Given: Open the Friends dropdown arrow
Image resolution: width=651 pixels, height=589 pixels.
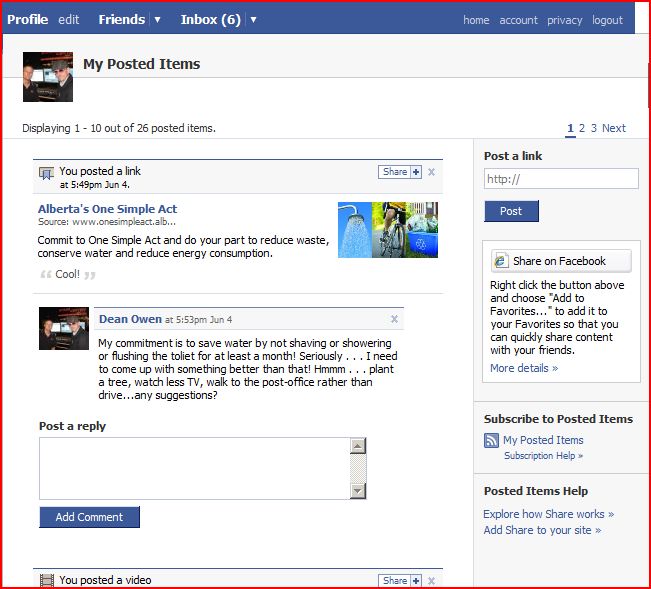Looking at the screenshot, I should click(x=157, y=20).
